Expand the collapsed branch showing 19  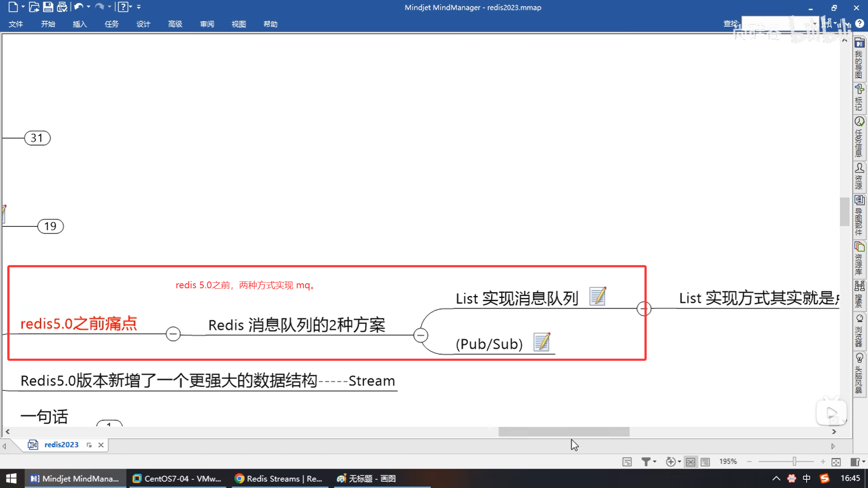pyautogui.click(x=50, y=226)
